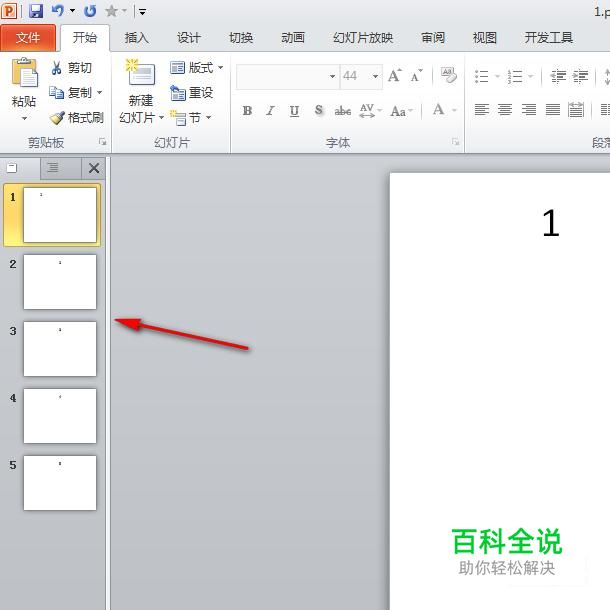The image size is (610, 610).
Task: Switch to the 动画 tab
Action: pyautogui.click(x=293, y=38)
